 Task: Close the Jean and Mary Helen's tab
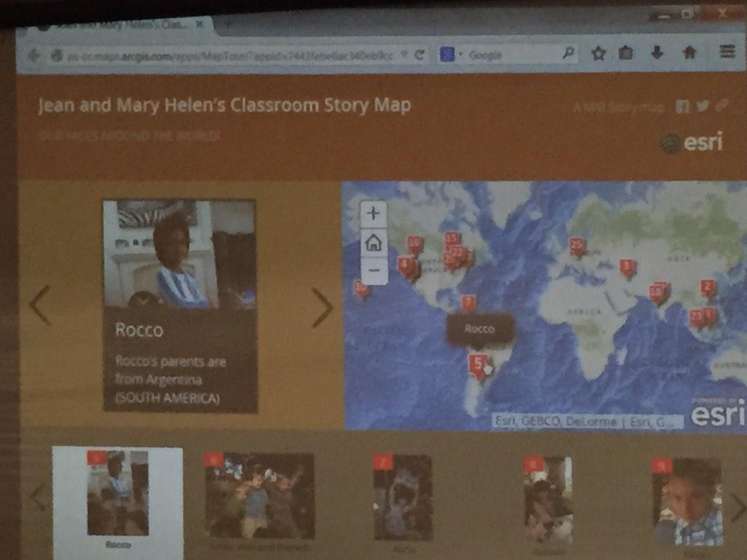200,24
